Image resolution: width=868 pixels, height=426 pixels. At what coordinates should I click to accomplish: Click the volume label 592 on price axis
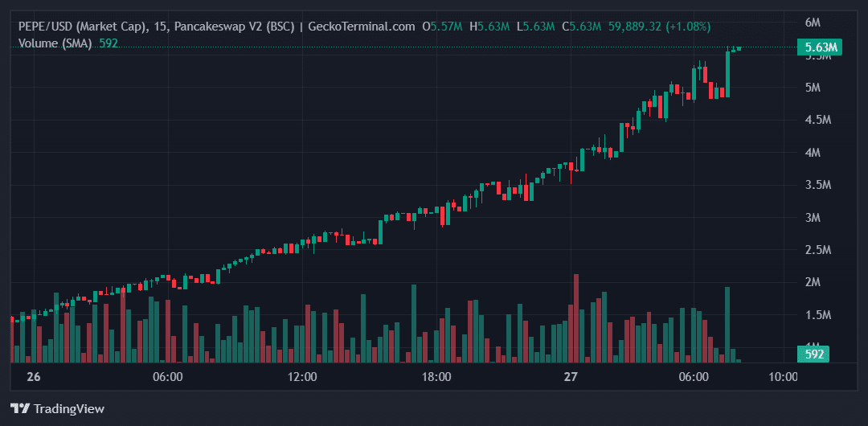coord(813,354)
